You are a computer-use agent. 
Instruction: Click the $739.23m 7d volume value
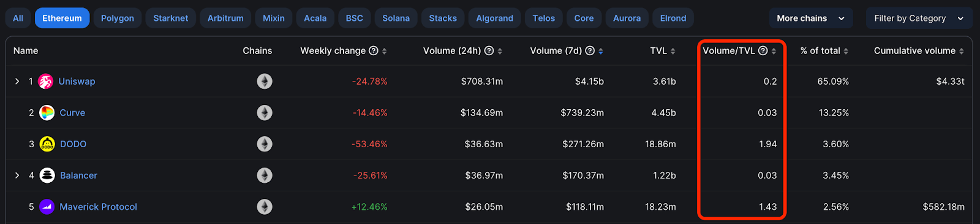[582, 113]
